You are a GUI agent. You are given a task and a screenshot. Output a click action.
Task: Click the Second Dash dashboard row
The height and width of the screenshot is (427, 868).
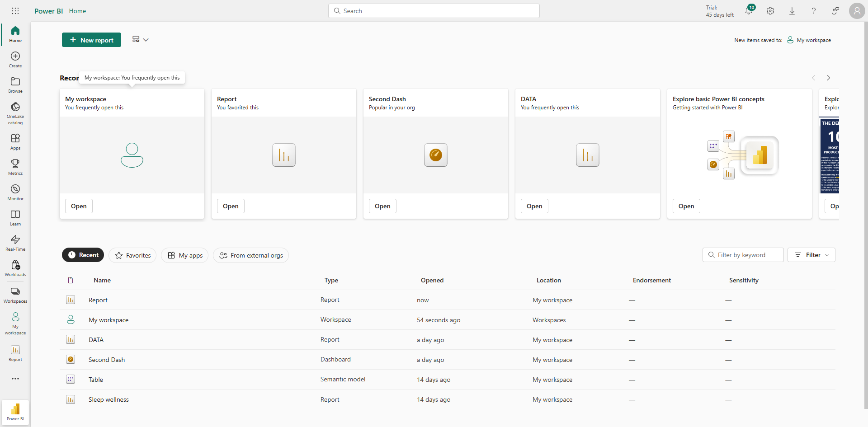click(448, 360)
